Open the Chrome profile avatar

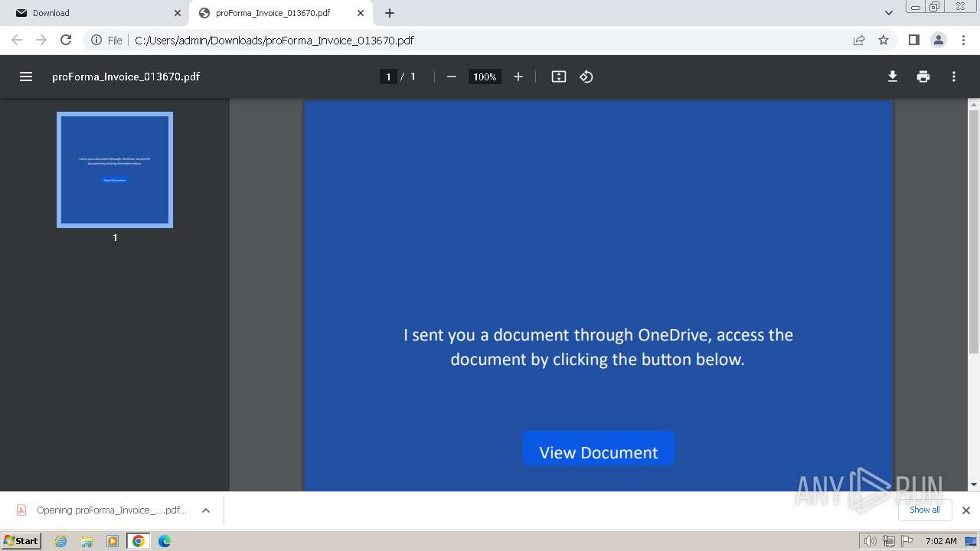938,40
